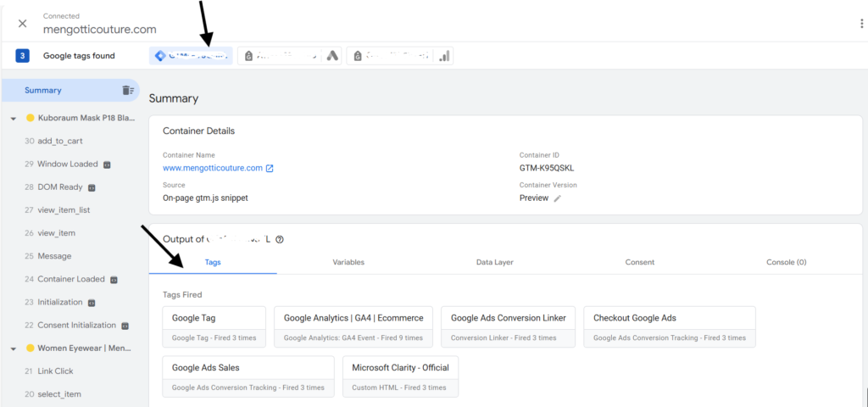Open the help icon beside Output heading
This screenshot has width=868, height=407.
pos(280,240)
